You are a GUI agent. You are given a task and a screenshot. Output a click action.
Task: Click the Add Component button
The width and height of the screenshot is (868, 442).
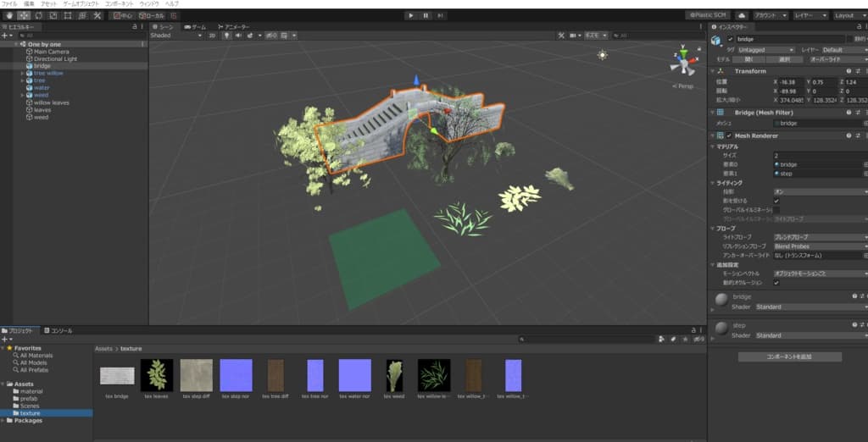click(x=789, y=357)
